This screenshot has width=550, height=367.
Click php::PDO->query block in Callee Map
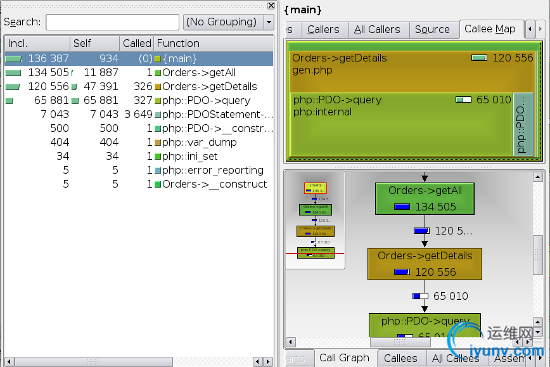(401, 124)
